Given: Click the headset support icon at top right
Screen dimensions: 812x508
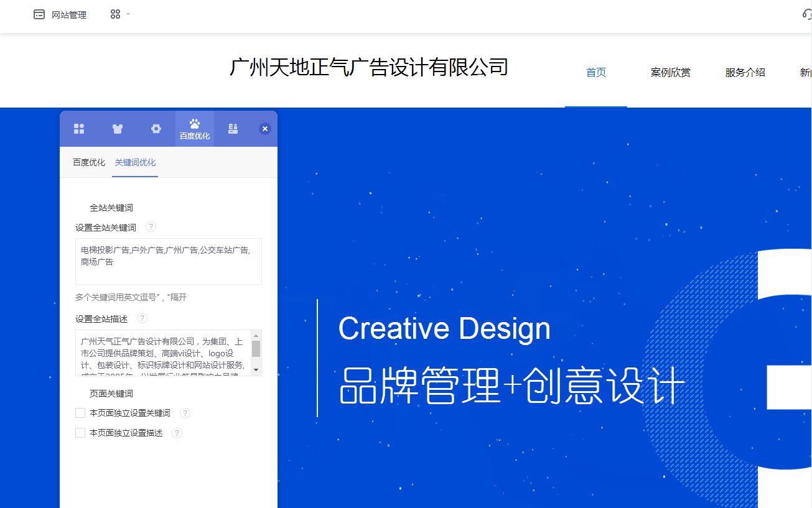Looking at the screenshot, I should [806, 14].
